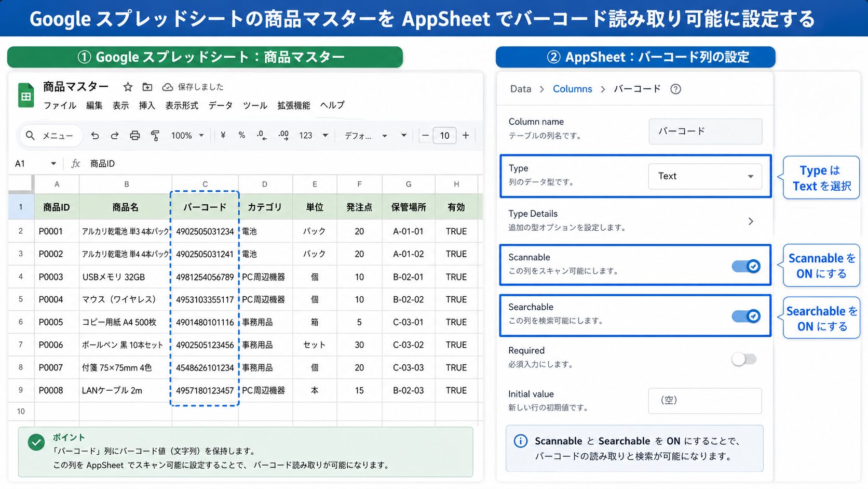The height and width of the screenshot is (489, 868).
Task: Click the help question mark beside バーコード
Action: (x=675, y=89)
